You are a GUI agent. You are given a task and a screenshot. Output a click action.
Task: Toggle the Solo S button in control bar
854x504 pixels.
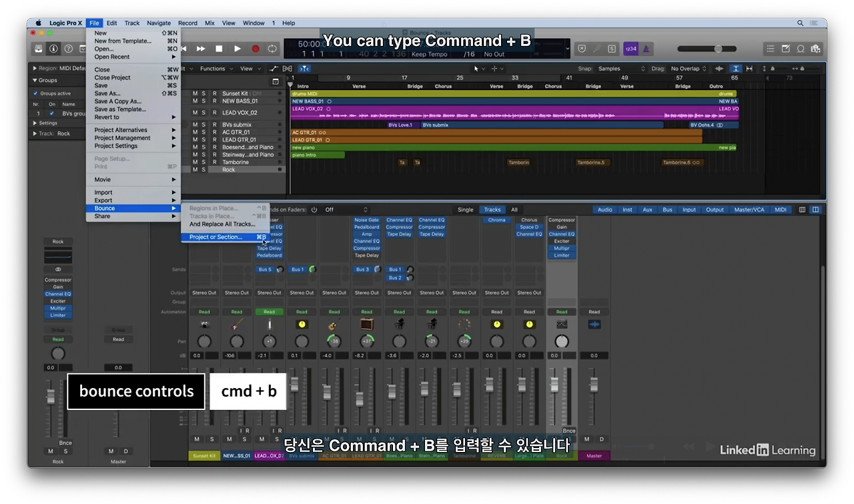[611, 49]
